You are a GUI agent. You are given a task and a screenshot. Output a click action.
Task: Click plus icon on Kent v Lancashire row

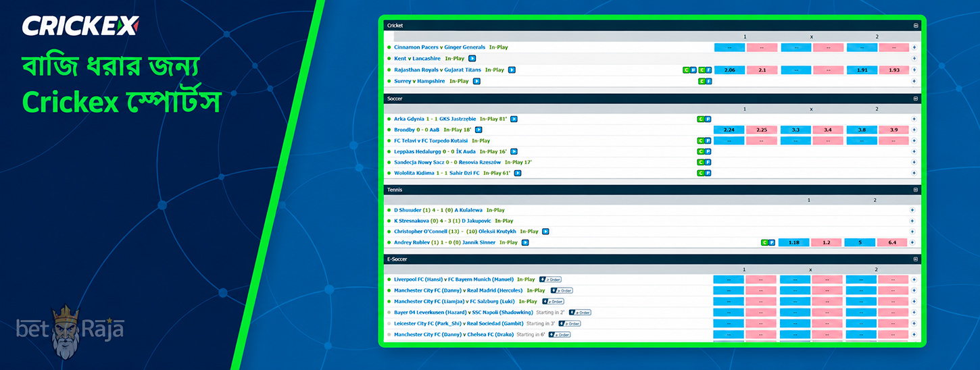(914, 59)
